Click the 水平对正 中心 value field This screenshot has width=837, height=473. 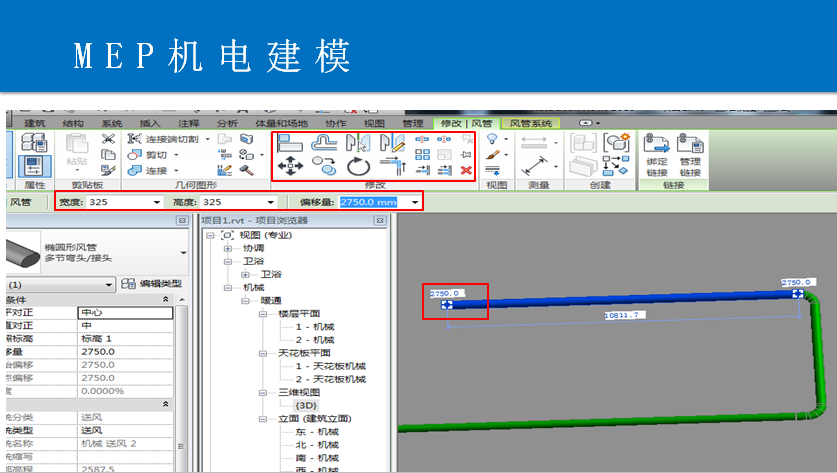pyautogui.click(x=125, y=312)
